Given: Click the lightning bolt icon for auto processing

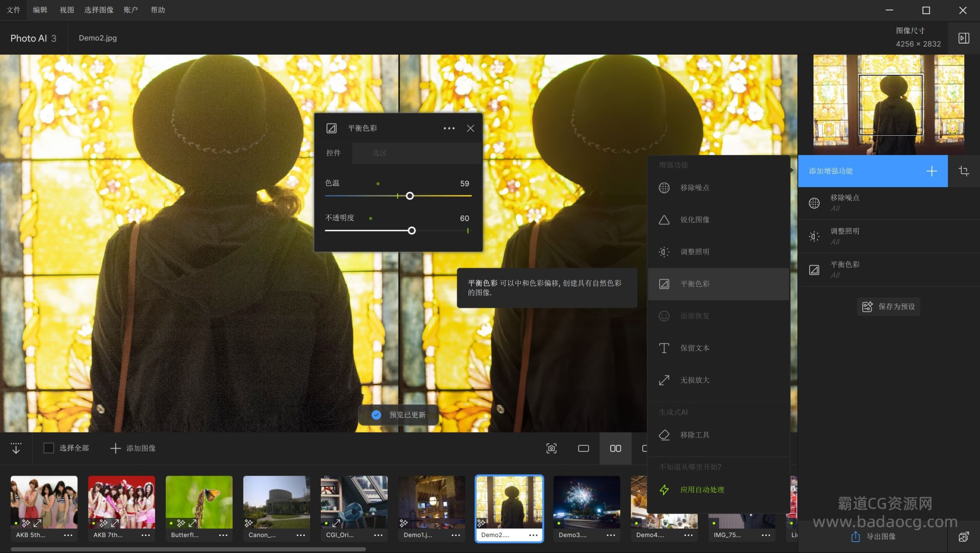Looking at the screenshot, I should click(664, 490).
